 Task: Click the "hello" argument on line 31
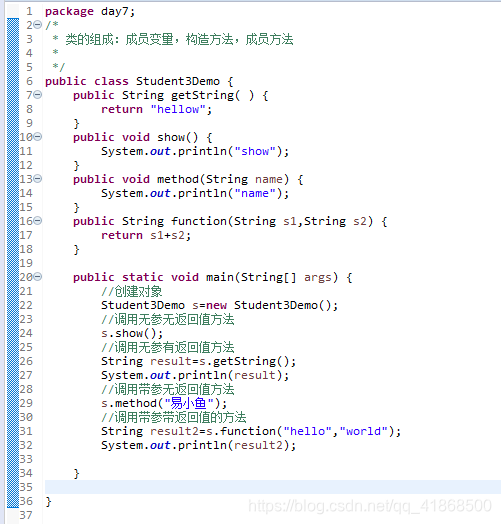tap(307, 431)
